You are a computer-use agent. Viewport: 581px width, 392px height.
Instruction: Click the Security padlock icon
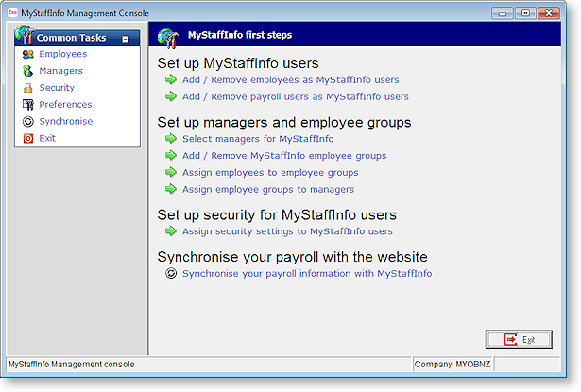click(x=29, y=88)
